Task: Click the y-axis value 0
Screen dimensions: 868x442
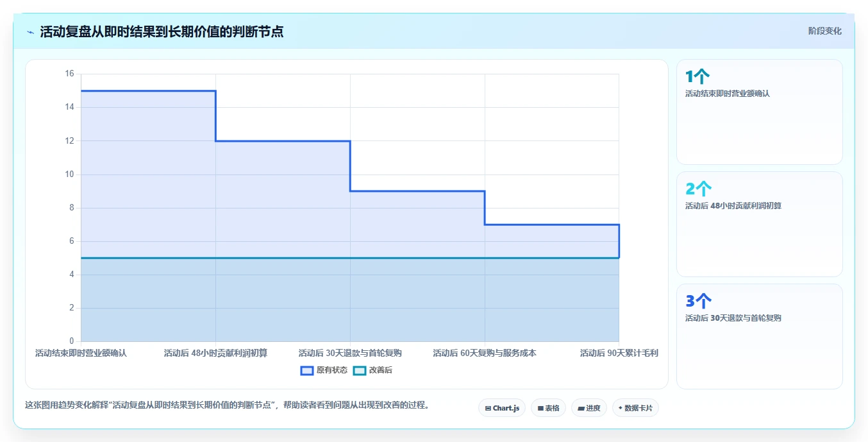Action: click(72, 341)
